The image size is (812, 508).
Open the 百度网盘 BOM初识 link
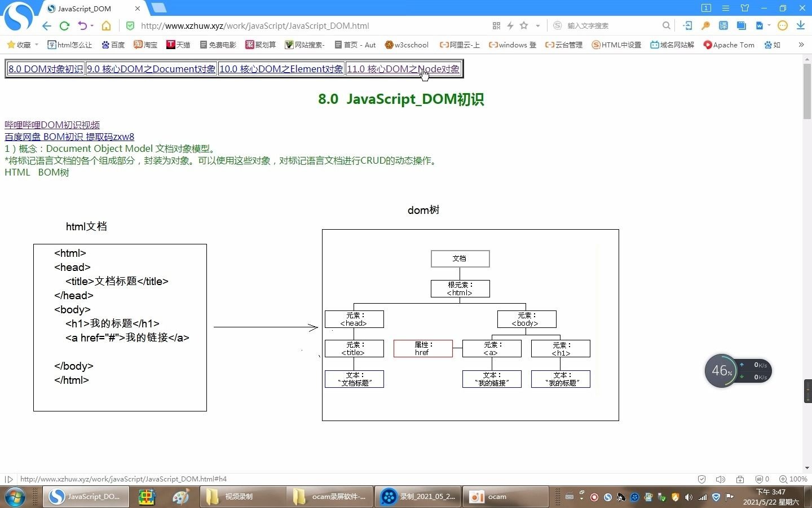pos(69,137)
